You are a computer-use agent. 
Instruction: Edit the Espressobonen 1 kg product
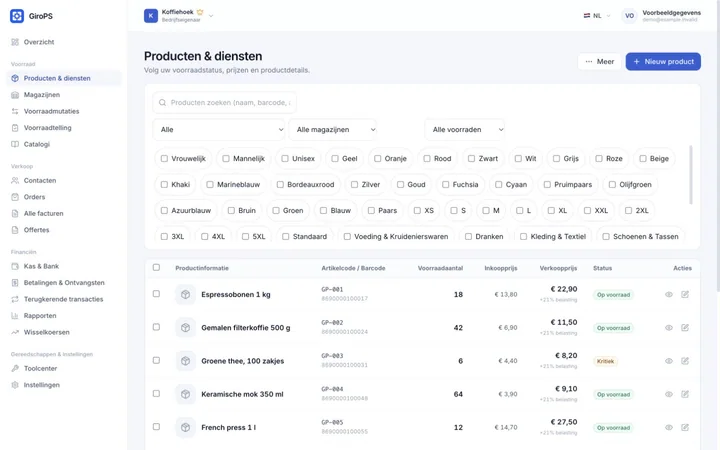click(x=685, y=294)
